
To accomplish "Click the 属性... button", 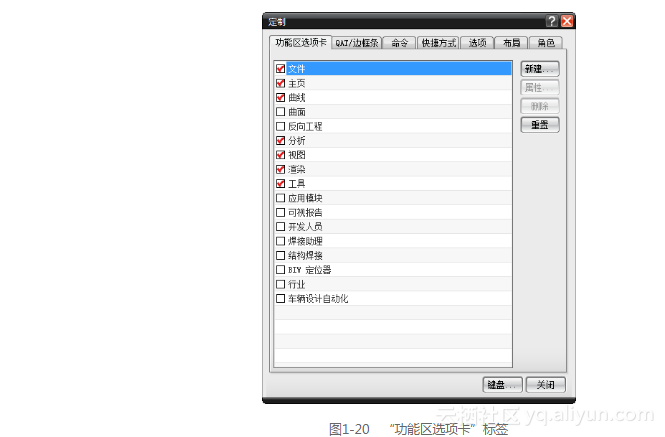I will point(540,87).
